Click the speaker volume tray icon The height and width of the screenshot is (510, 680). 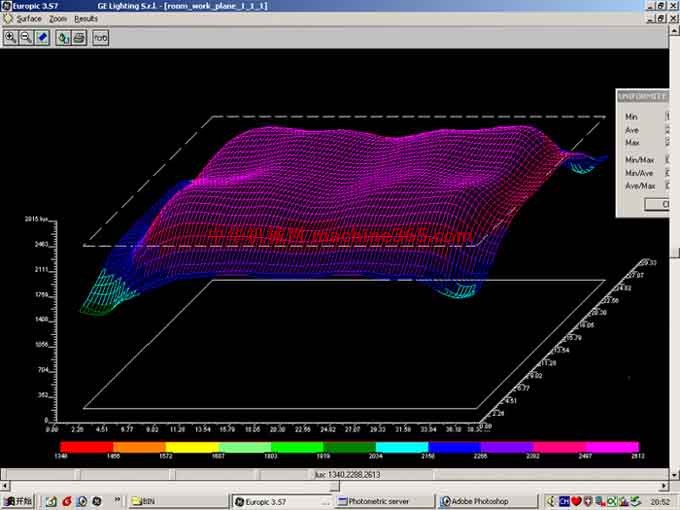pos(551,501)
